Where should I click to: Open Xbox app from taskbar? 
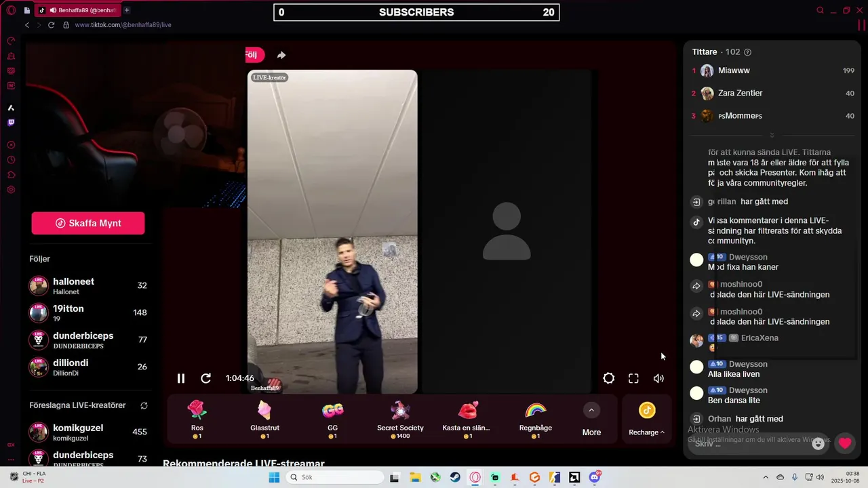[x=435, y=477]
